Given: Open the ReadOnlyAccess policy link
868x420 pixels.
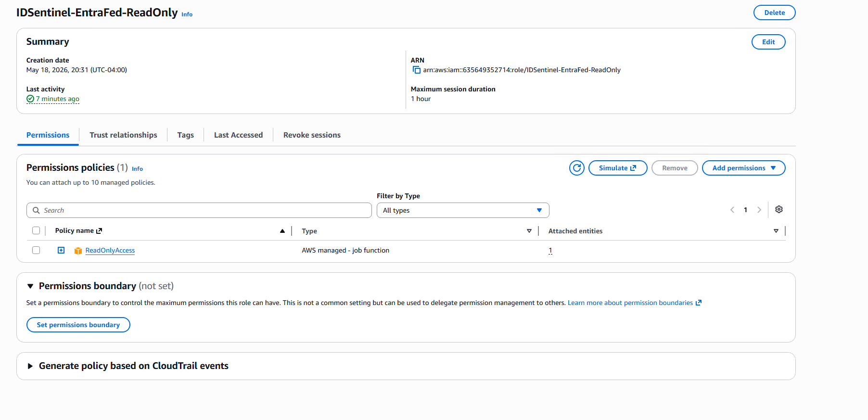Looking at the screenshot, I should (110, 251).
